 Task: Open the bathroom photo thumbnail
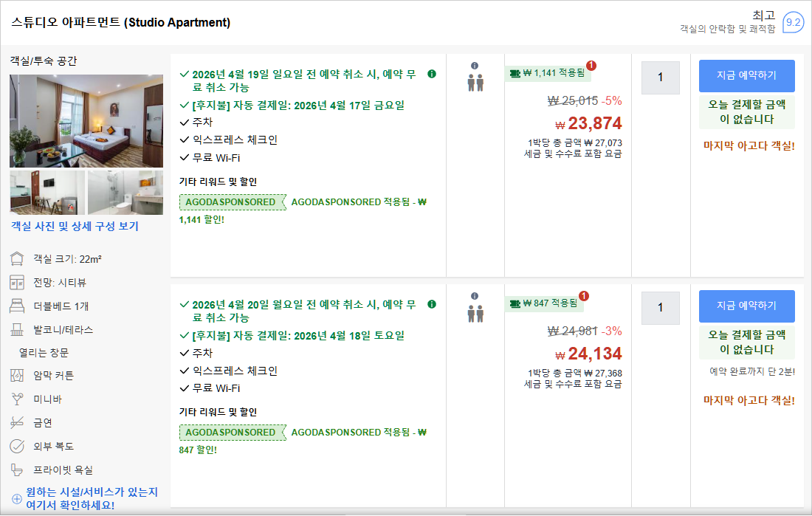click(125, 192)
